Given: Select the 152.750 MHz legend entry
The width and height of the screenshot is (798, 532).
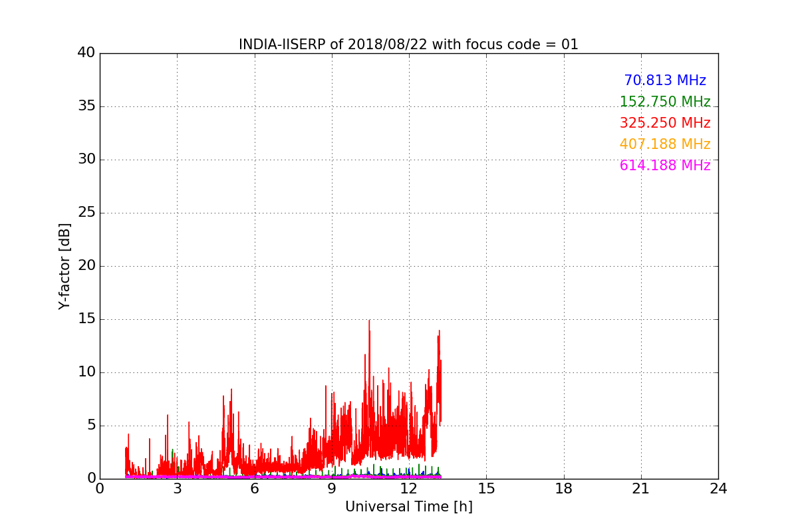Looking at the screenshot, I should (x=665, y=102).
